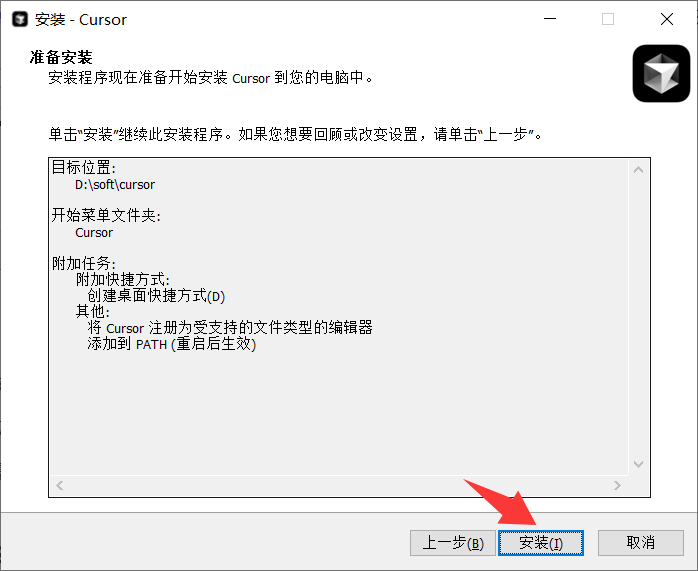The height and width of the screenshot is (571, 698).
Task: Click the 附加快捷方式: line
Action: tap(122, 280)
